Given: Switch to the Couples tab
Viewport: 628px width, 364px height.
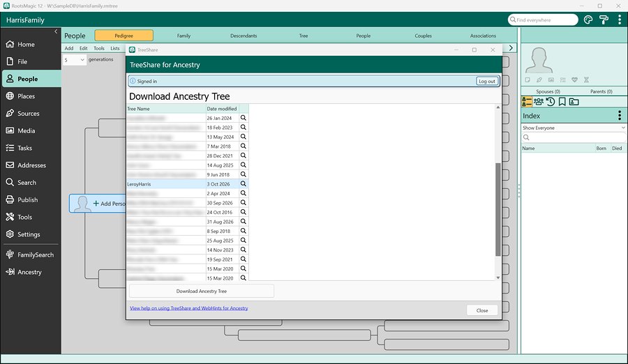Looking at the screenshot, I should tap(424, 36).
